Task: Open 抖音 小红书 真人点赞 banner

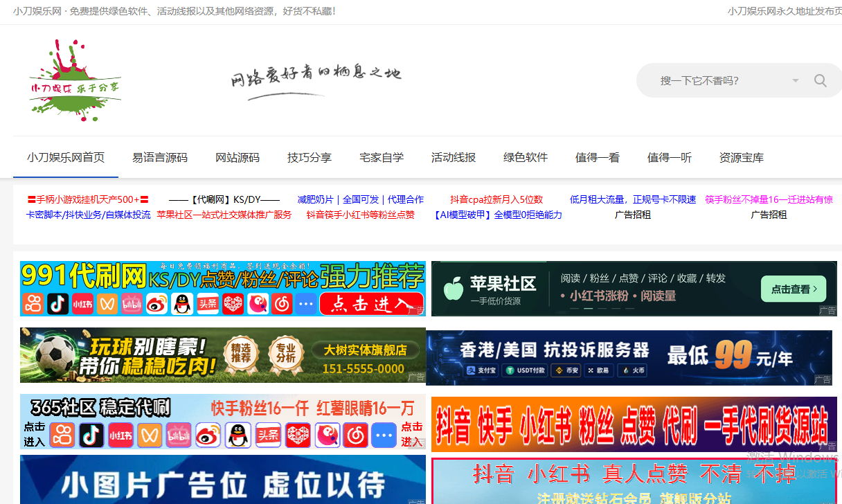Action: coord(634,481)
